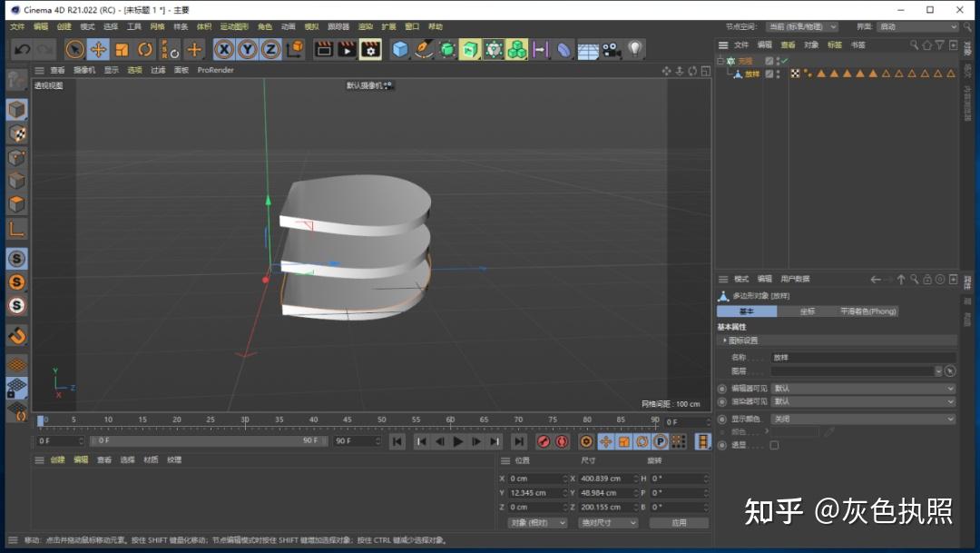Switch to the 坐标 attribute tab

[807, 311]
